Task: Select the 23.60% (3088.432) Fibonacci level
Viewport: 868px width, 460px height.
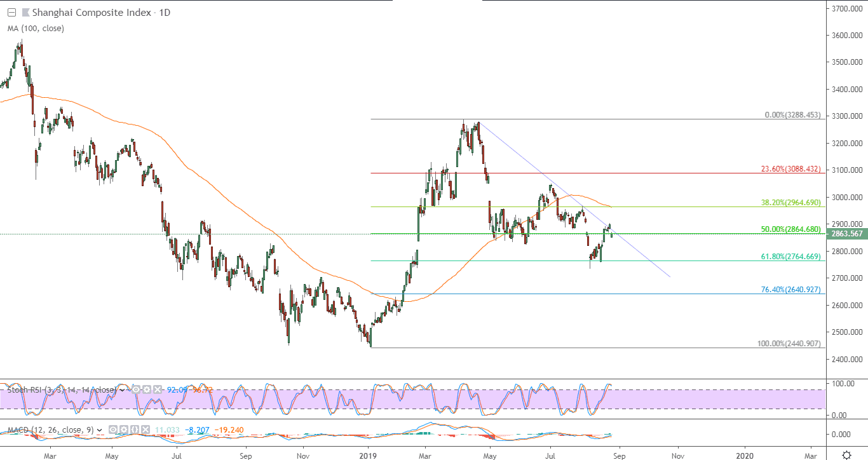Action: tap(792, 169)
